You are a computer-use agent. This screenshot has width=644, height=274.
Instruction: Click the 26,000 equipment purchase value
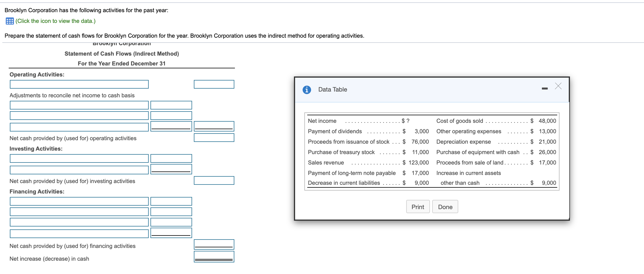(x=547, y=152)
